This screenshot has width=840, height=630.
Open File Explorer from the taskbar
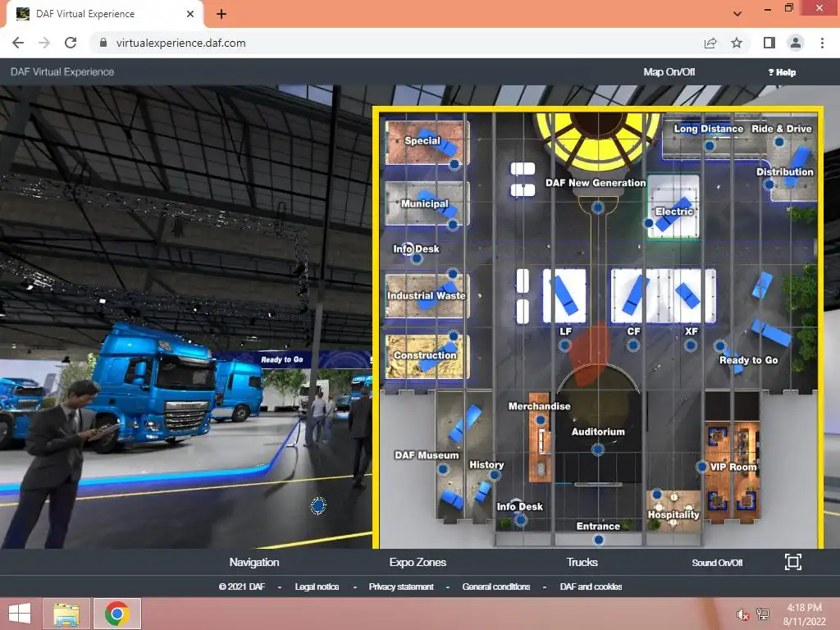(x=66, y=614)
